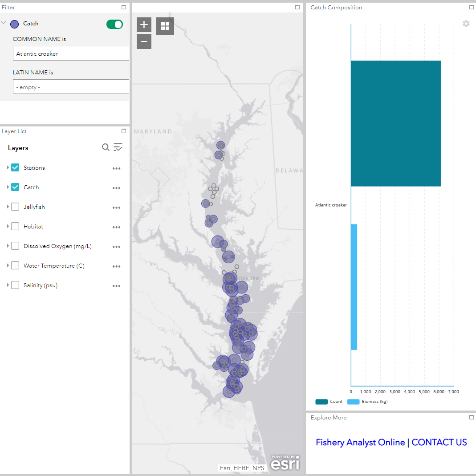Expand the Catch layer tree item
Image resolution: width=476 pixels, height=476 pixels.
coord(8,187)
